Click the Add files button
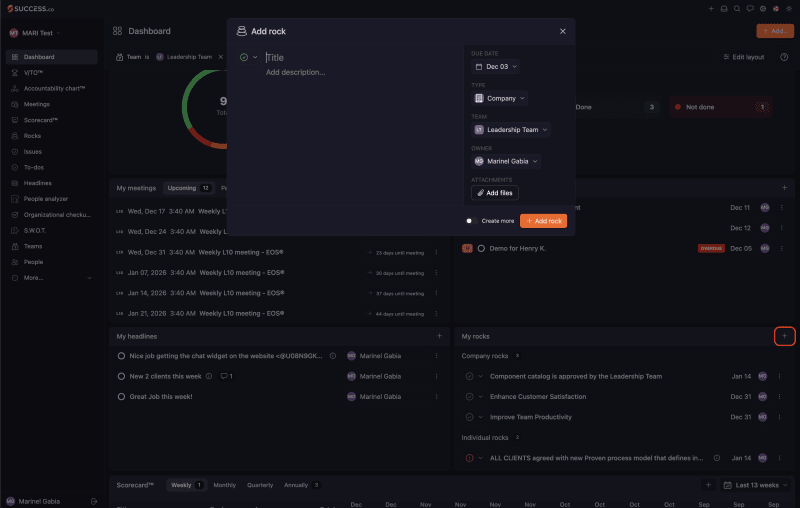Image resolution: width=800 pixels, height=508 pixels. tap(494, 193)
